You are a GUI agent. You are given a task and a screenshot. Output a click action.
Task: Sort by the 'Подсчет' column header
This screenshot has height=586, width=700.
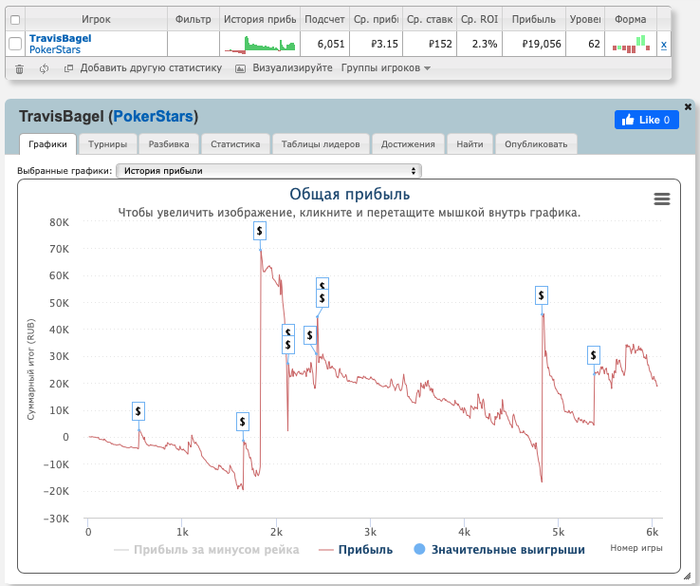coord(325,19)
